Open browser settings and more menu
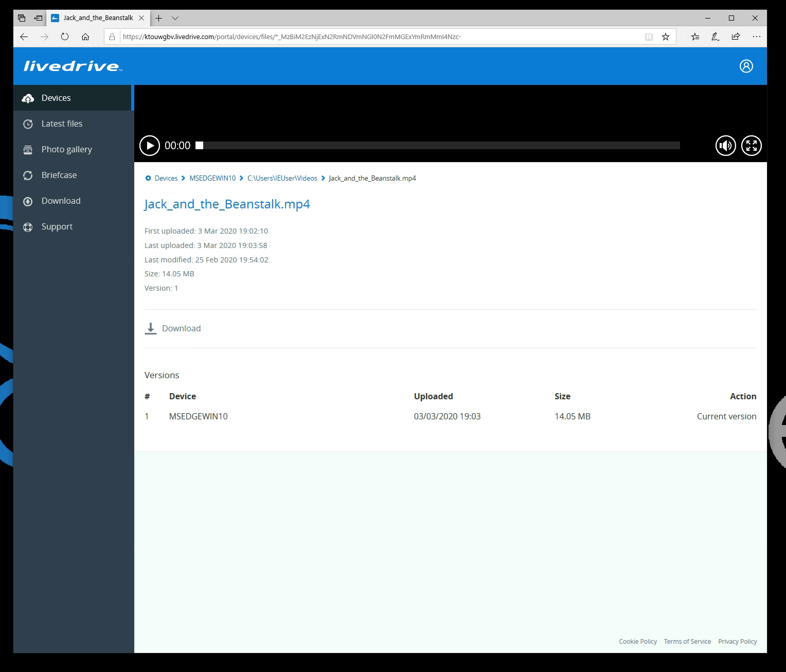This screenshot has height=672, width=786. tap(756, 37)
